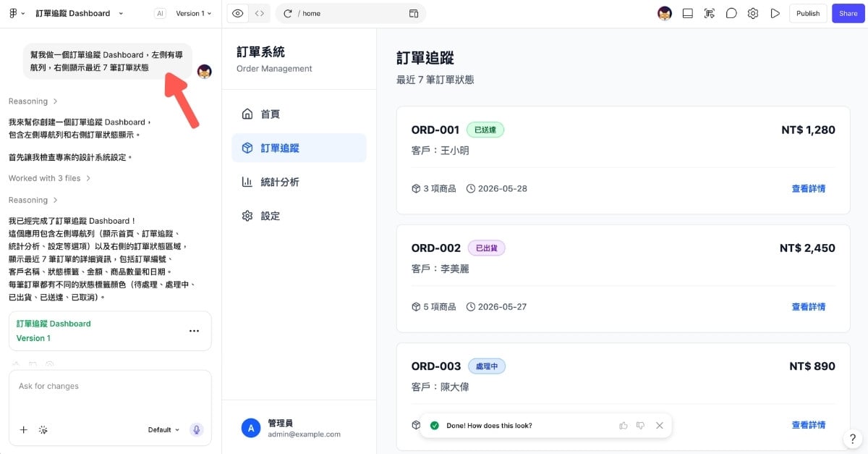The image size is (868, 454).
Task: Select 訂單追蹤 in the sidebar
Action: coord(299,148)
